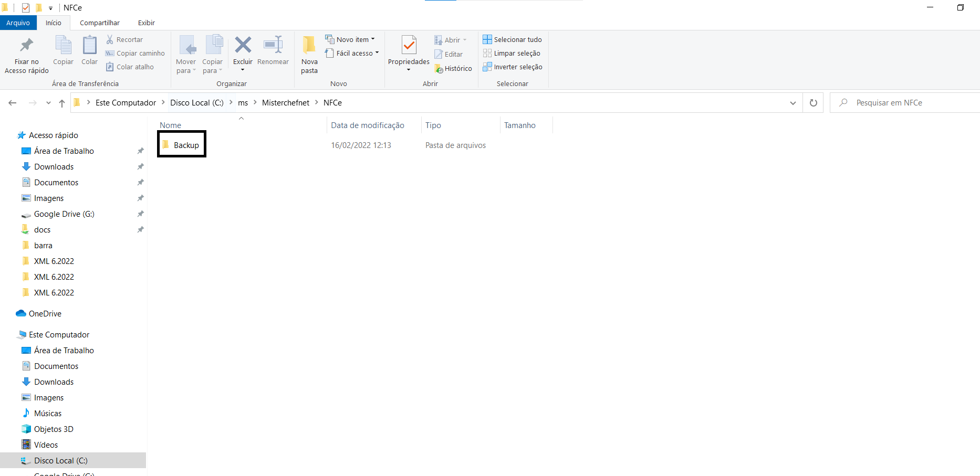The width and height of the screenshot is (980, 476).
Task: Navigate to Disco Local (C:) in the breadcrumb
Action: [197, 102]
